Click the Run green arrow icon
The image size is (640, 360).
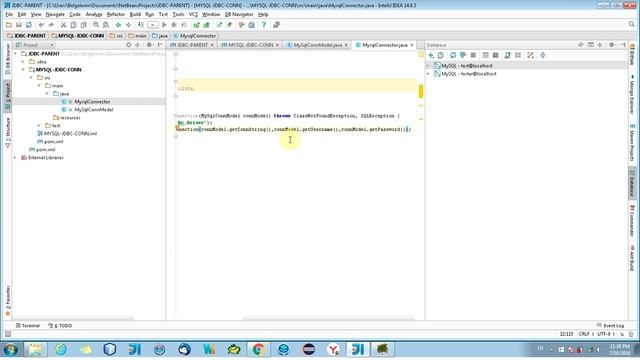pyautogui.click(x=164, y=25)
